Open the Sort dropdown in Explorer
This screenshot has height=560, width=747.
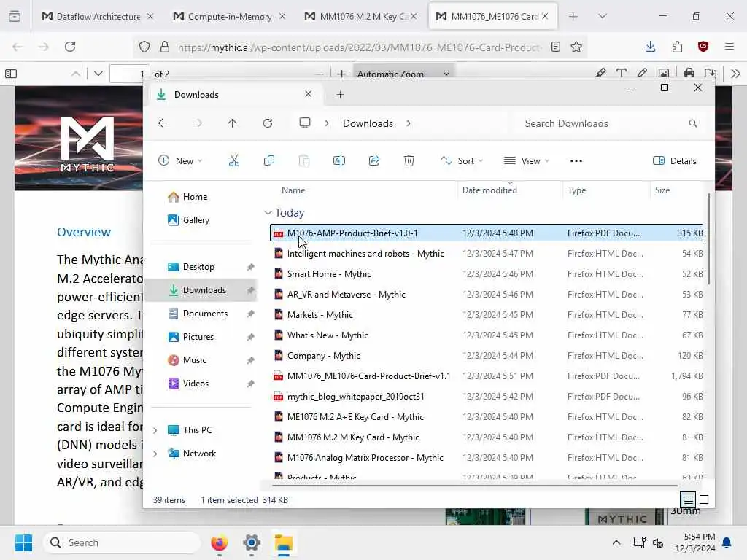tap(461, 161)
